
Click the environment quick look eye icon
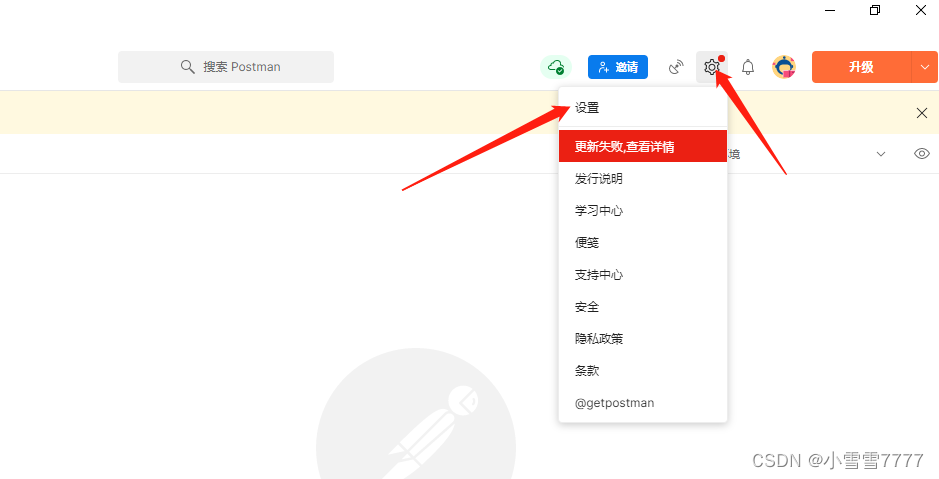922,154
